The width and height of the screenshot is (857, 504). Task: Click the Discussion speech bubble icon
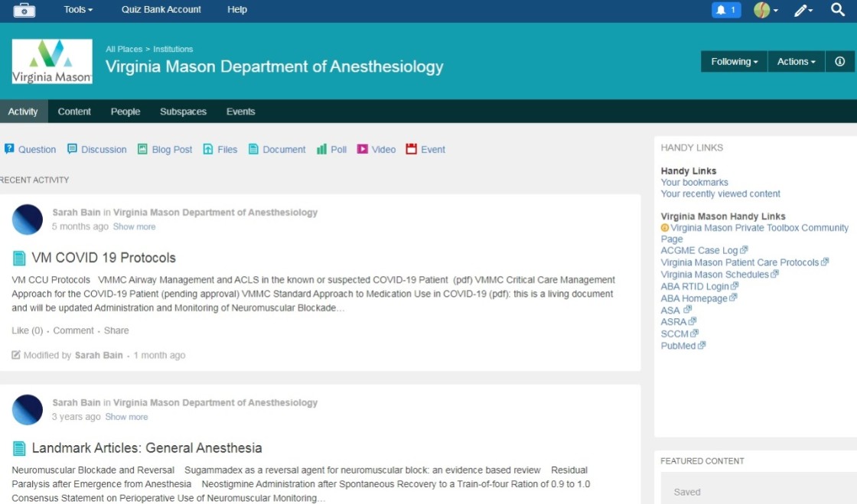tap(72, 148)
